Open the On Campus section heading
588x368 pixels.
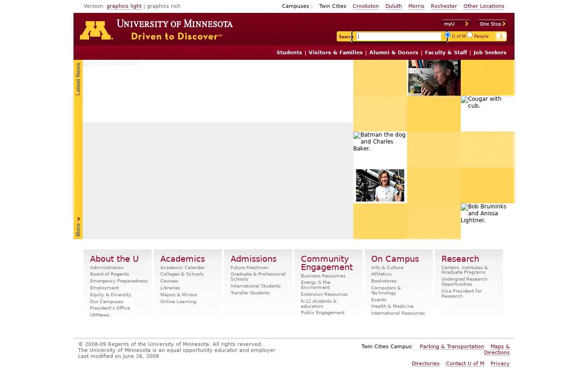[x=395, y=259]
